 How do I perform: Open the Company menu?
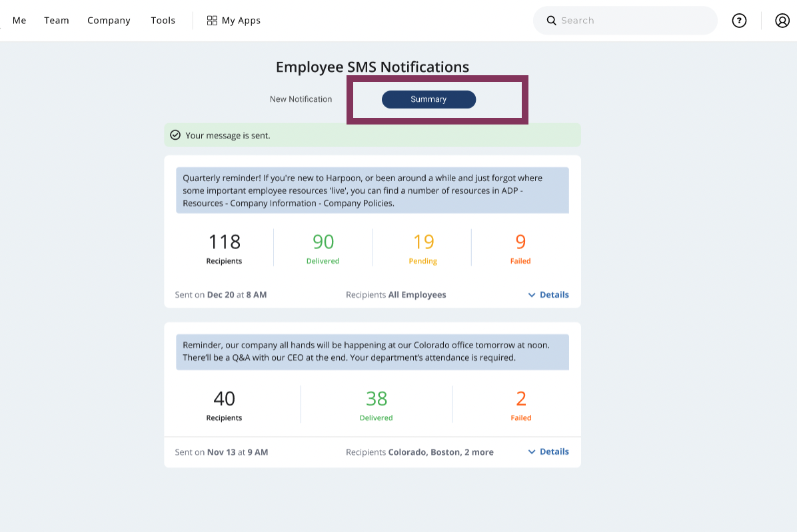109,20
